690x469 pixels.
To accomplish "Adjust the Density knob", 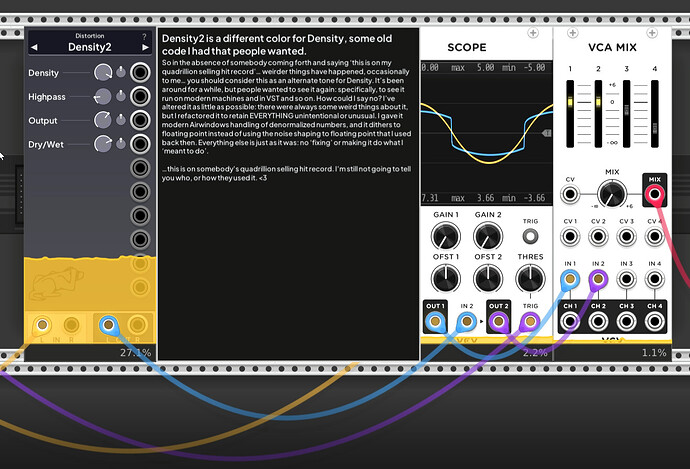I will (x=103, y=73).
